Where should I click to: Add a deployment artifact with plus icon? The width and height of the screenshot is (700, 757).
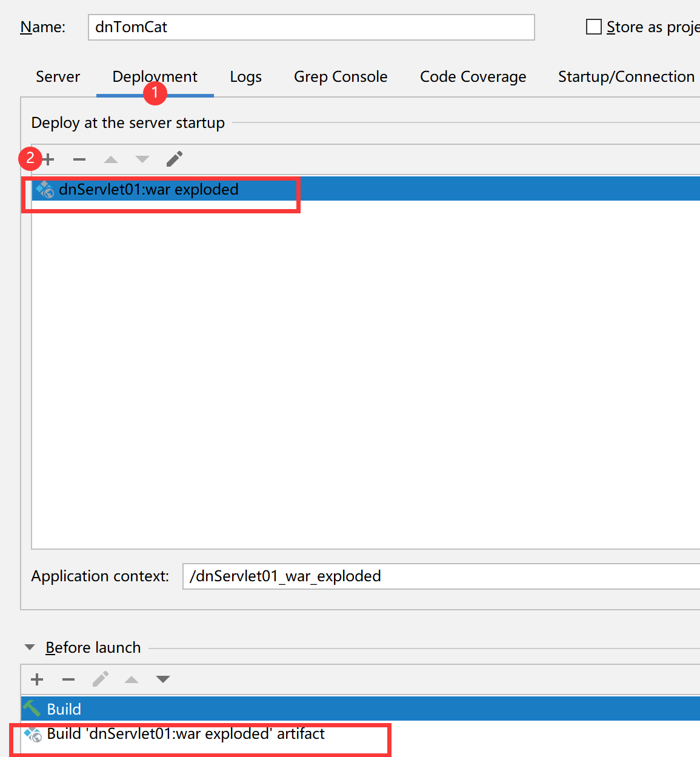pos(48,159)
